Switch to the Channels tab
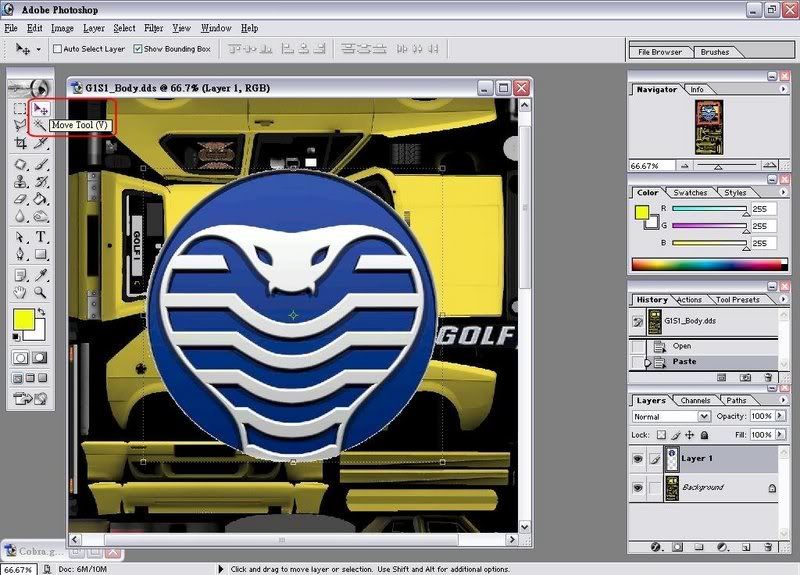This screenshot has width=800, height=575. point(695,401)
